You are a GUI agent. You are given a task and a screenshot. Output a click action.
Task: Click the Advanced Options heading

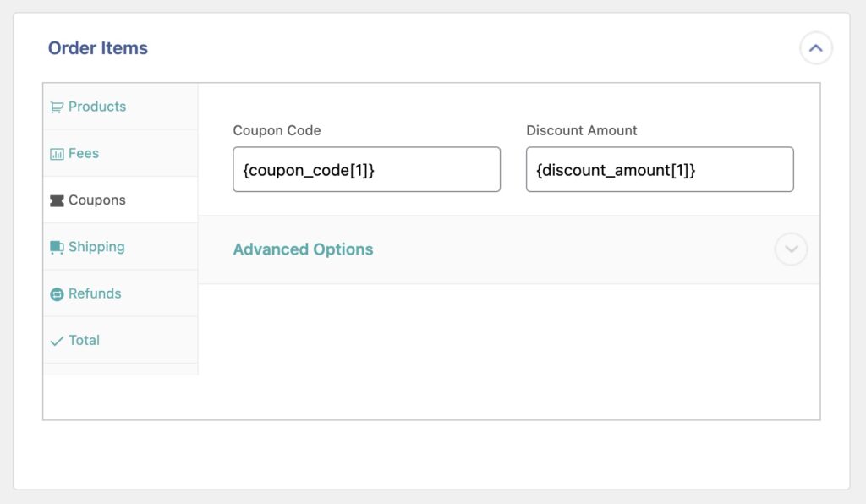pos(303,249)
